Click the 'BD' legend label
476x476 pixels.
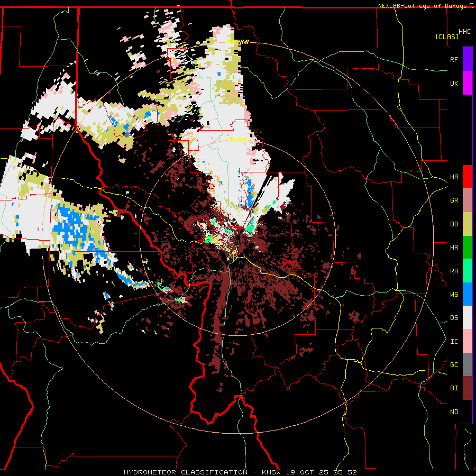pos(454,224)
